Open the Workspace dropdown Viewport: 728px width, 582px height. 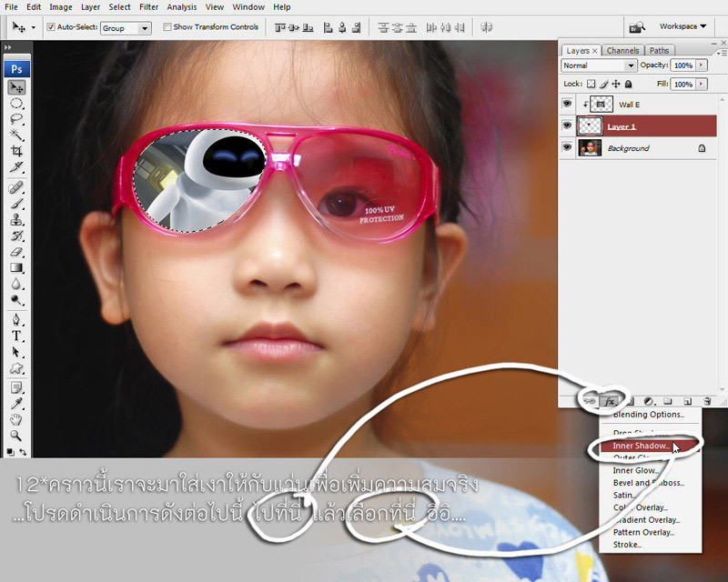tap(683, 26)
